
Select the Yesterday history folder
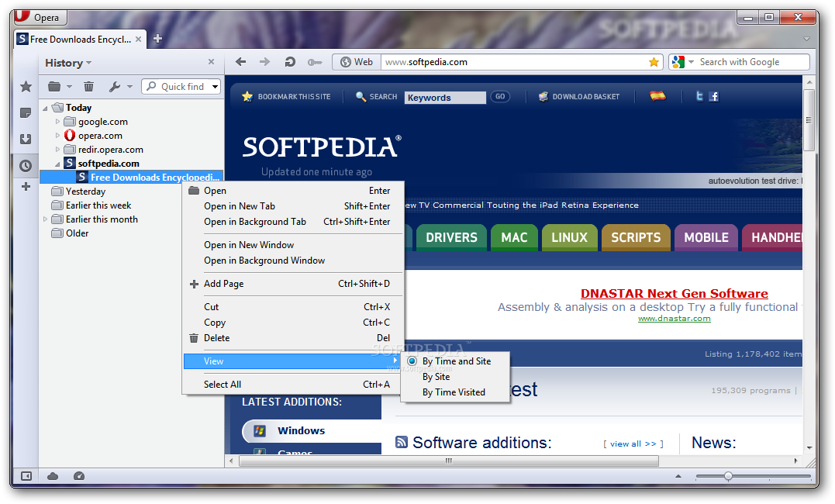79,192
